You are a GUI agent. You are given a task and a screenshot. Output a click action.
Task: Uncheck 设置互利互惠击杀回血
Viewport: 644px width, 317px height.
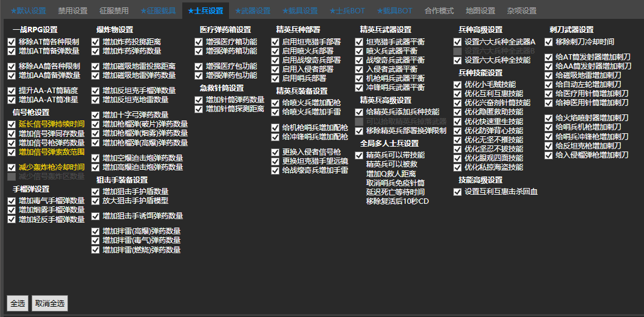click(x=458, y=192)
